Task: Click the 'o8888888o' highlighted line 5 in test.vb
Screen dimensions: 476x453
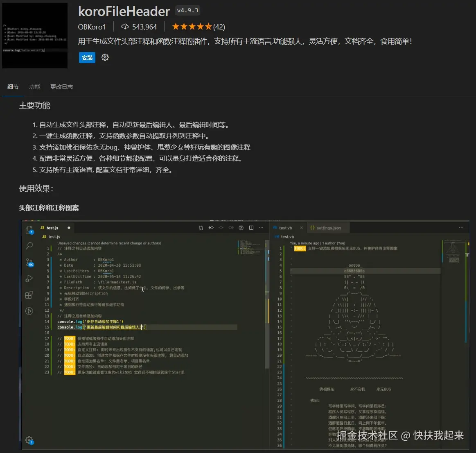Action: 354,271
